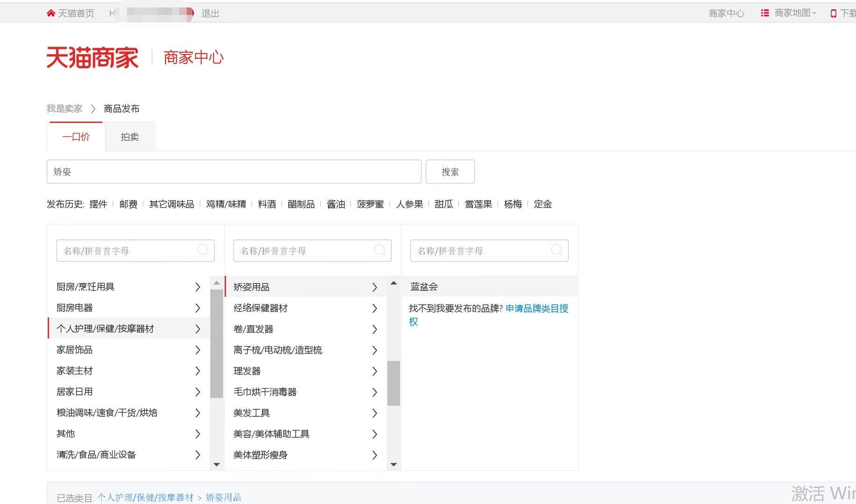Click second column scrollbar thumb

pyautogui.click(x=393, y=383)
